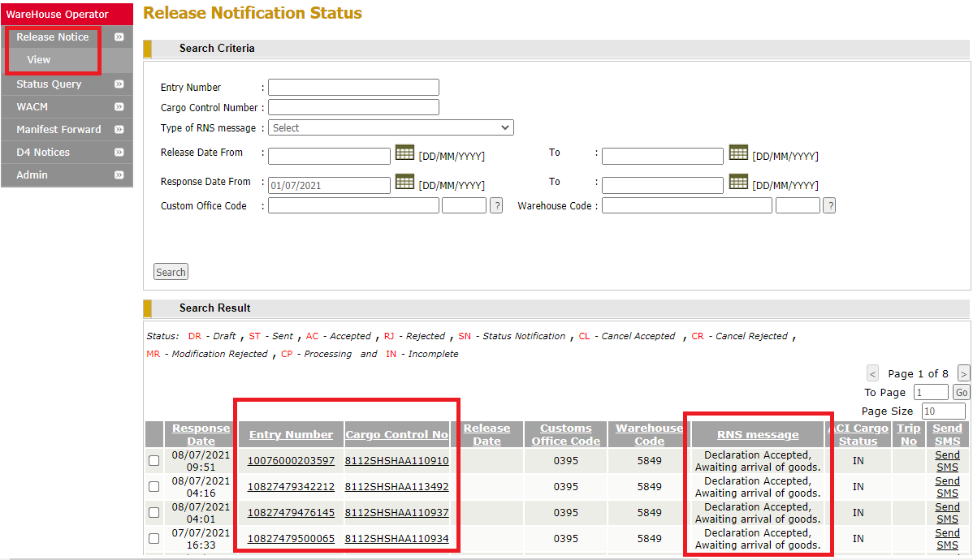This screenshot has height=560, width=973.
Task: Click Response Date To input field
Action: coord(663,185)
